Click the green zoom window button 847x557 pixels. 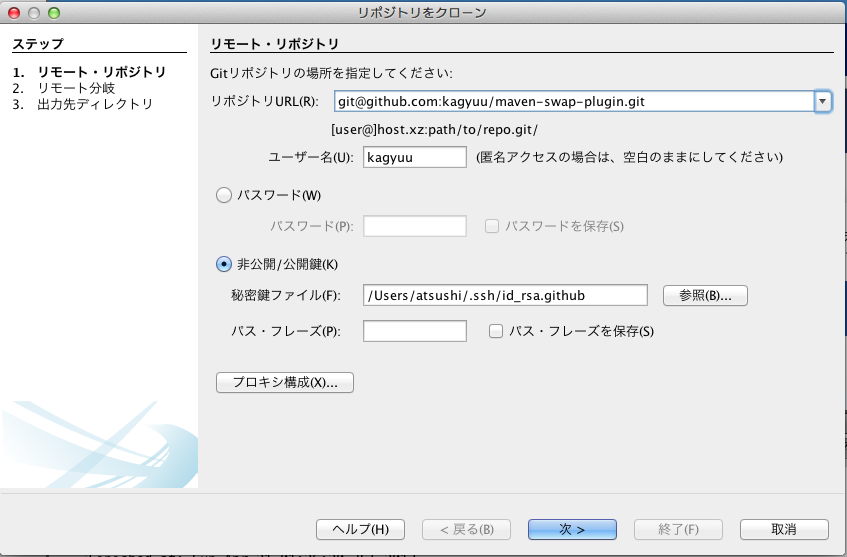[x=54, y=13]
